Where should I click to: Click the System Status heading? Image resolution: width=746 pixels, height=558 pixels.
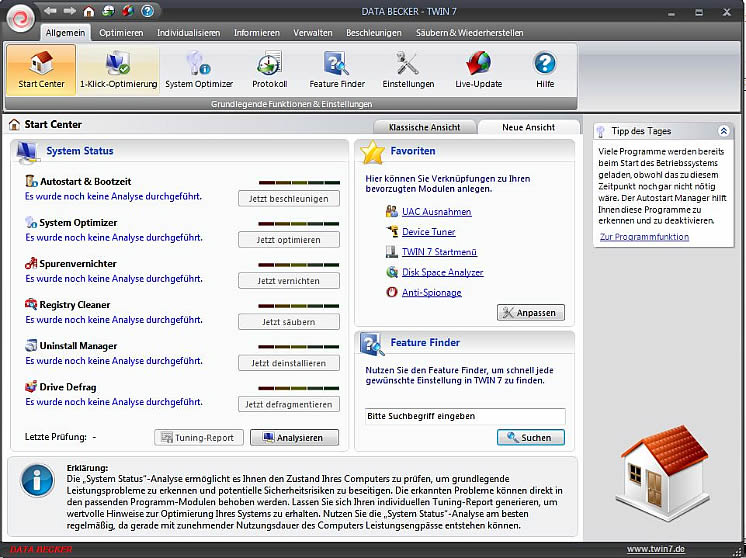[80, 151]
